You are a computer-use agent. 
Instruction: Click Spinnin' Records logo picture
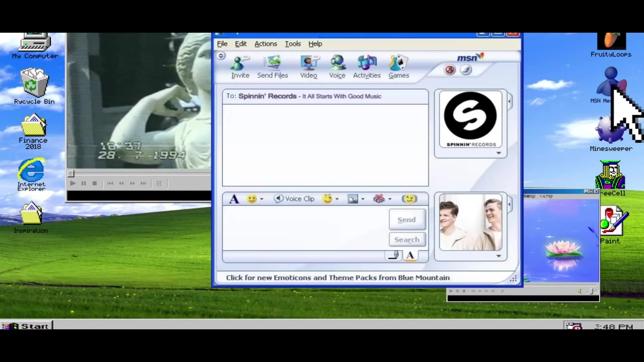470,120
